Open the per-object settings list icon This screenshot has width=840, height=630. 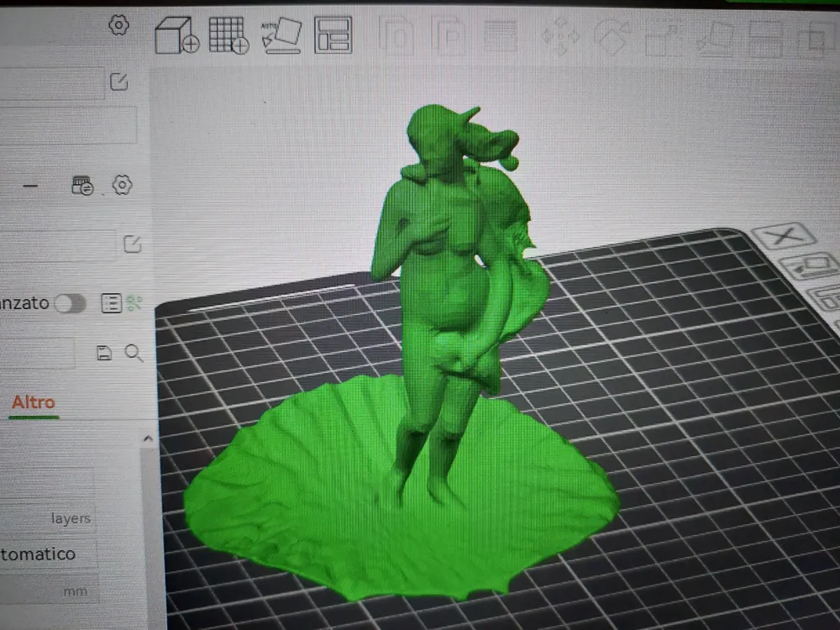click(x=112, y=303)
